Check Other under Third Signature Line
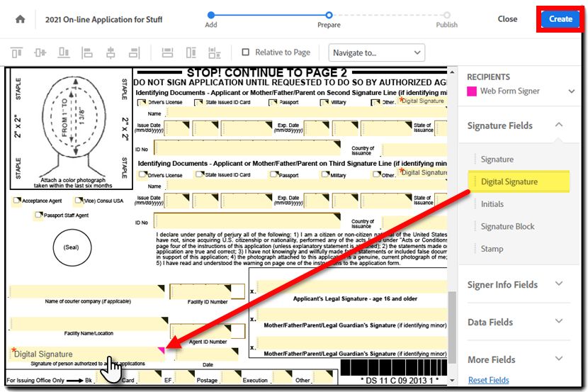The image size is (588, 392). (376, 174)
